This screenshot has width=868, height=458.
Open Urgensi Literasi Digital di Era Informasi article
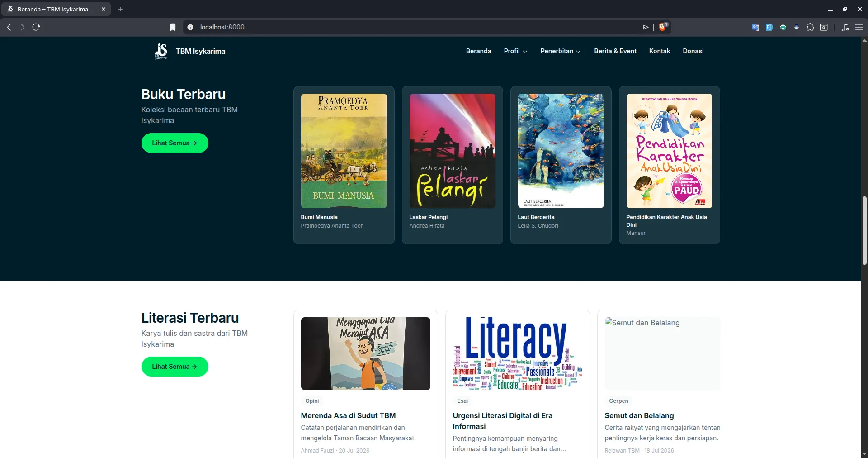pos(503,421)
